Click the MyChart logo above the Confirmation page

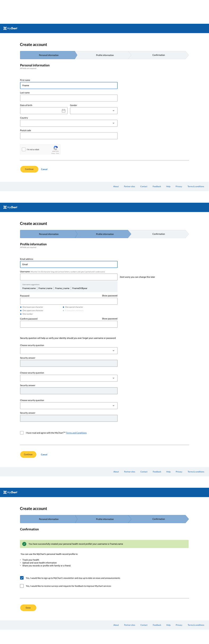[11, 492]
